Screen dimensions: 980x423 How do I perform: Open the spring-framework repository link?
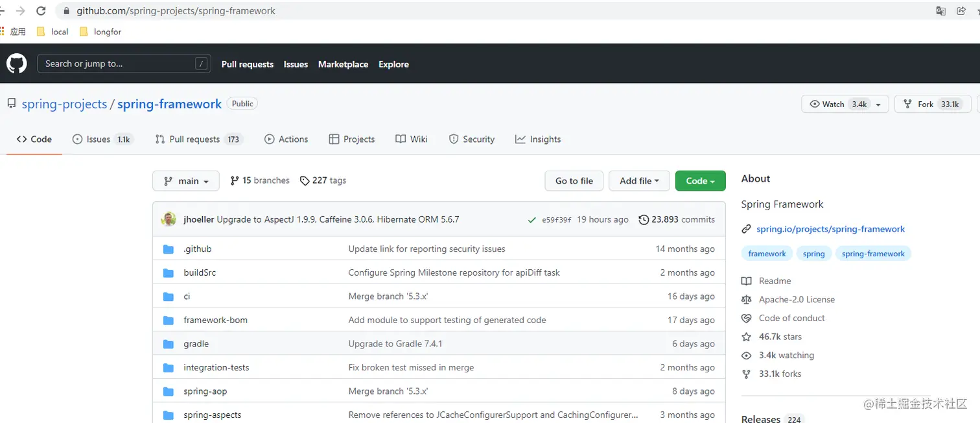169,104
